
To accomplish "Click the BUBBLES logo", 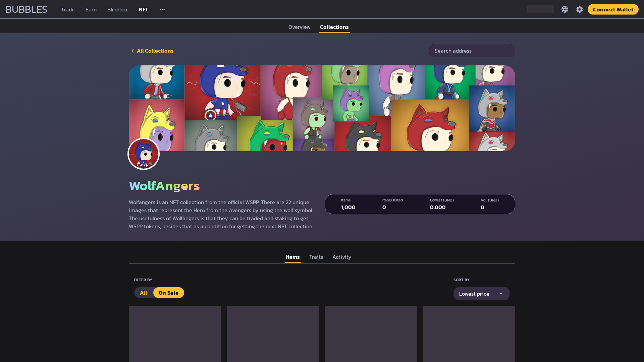I will point(26,9).
